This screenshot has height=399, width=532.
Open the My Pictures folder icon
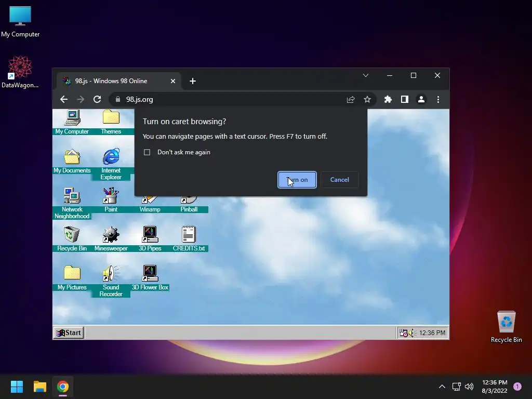72,273
